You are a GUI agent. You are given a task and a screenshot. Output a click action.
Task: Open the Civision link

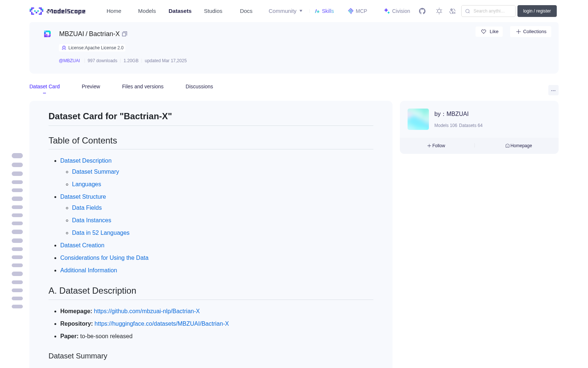click(397, 11)
